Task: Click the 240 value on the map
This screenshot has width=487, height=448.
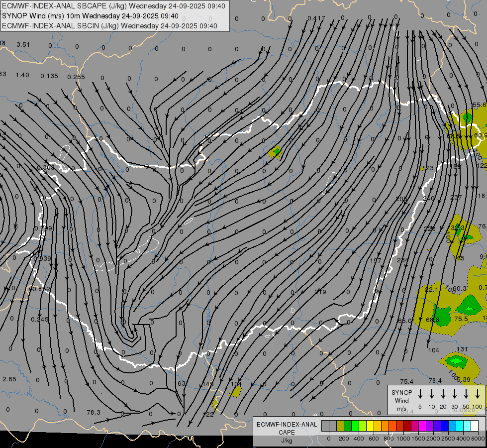Action: [x=429, y=198]
